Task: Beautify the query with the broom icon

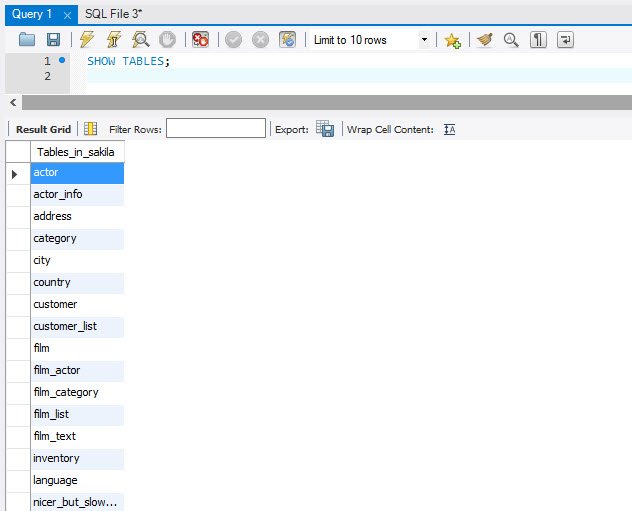Action: pyautogui.click(x=484, y=39)
